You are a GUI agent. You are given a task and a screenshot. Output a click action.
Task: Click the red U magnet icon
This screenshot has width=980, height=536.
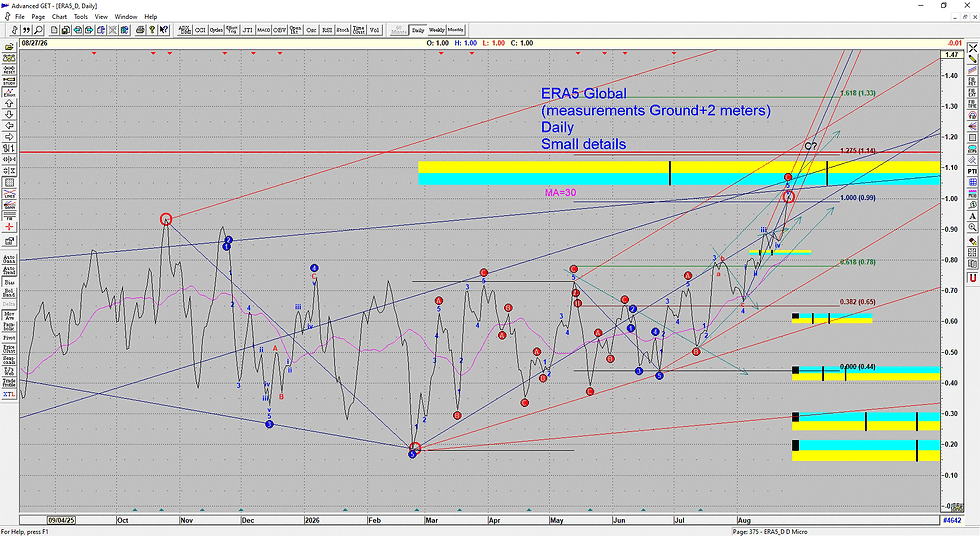coord(972,278)
